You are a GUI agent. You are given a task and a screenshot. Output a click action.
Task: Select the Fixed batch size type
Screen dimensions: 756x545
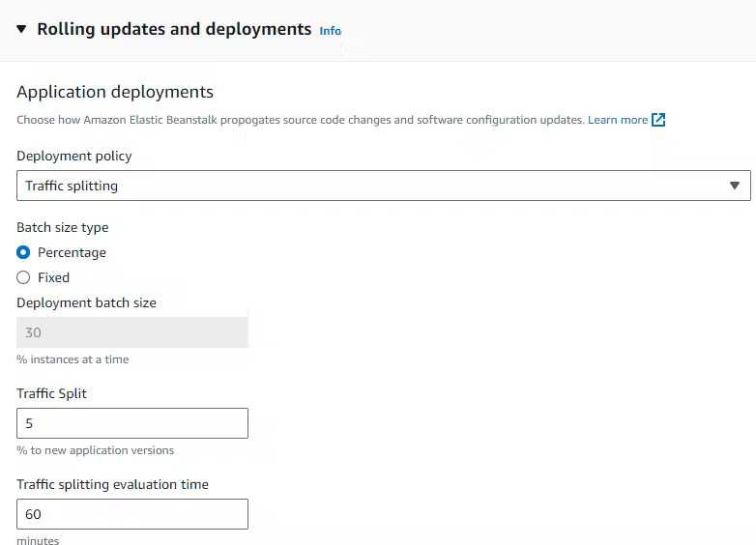click(23, 277)
